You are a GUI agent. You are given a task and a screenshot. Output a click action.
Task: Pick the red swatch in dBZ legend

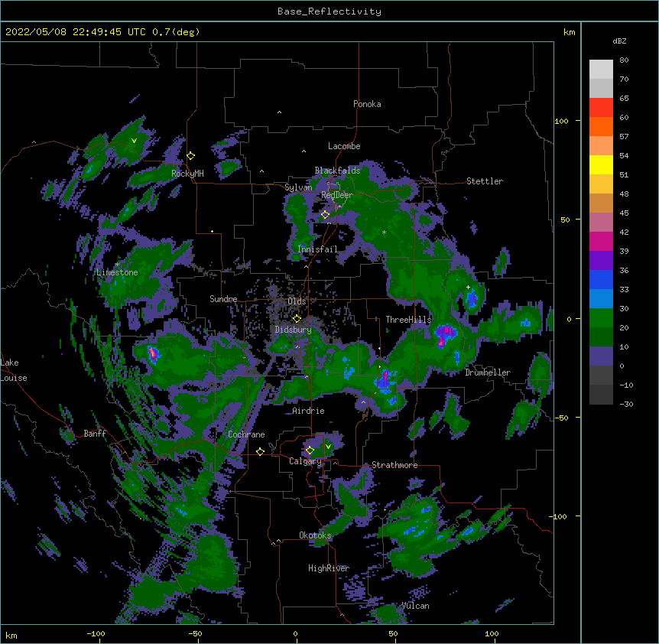[601, 107]
